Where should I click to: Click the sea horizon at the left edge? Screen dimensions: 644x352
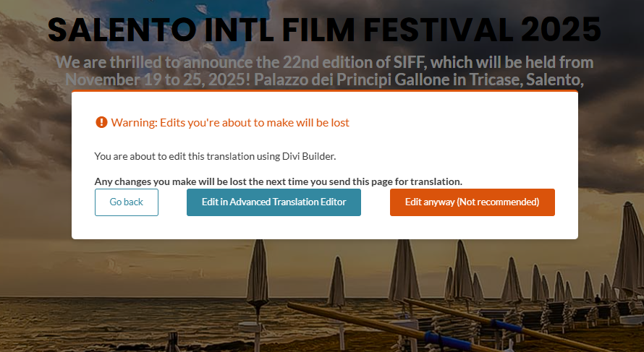click(x=14, y=298)
